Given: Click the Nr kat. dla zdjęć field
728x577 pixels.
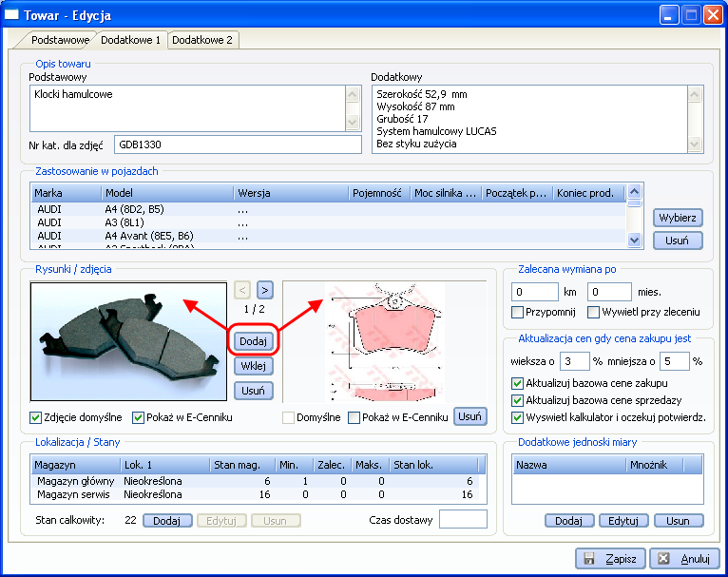Looking at the screenshot, I should tap(238, 144).
